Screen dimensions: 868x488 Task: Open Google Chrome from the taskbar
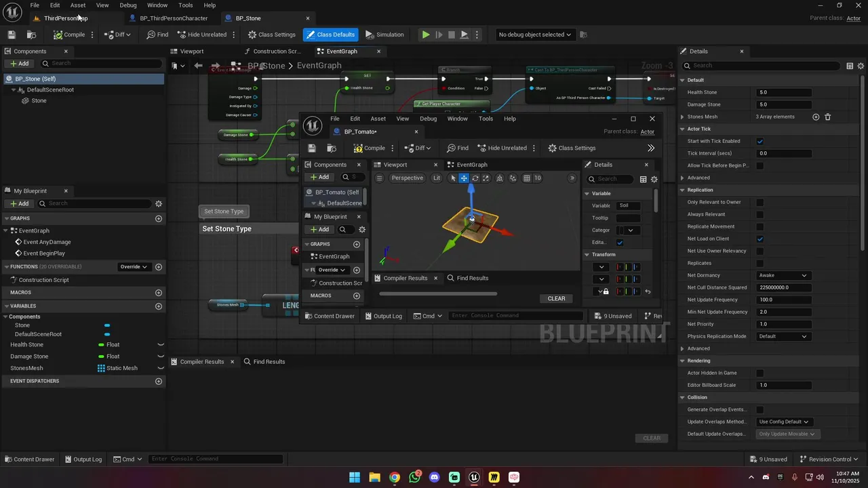pyautogui.click(x=395, y=477)
